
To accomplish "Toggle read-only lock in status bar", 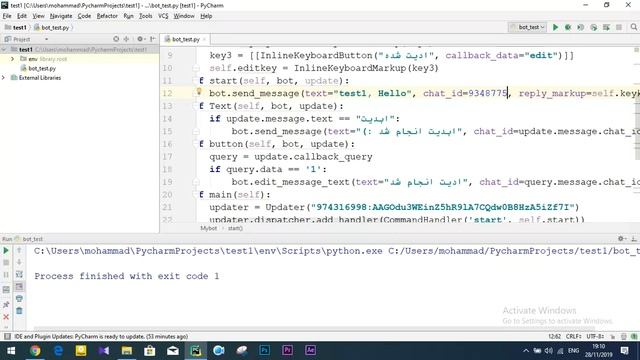I will [613, 337].
